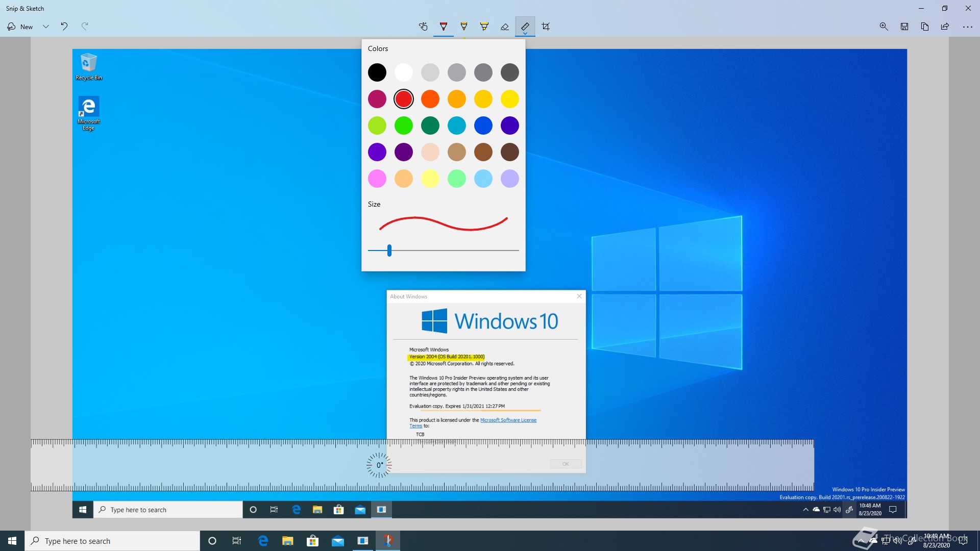The height and width of the screenshot is (551, 980).
Task: Toggle the Ruler tool
Action: (x=525, y=27)
